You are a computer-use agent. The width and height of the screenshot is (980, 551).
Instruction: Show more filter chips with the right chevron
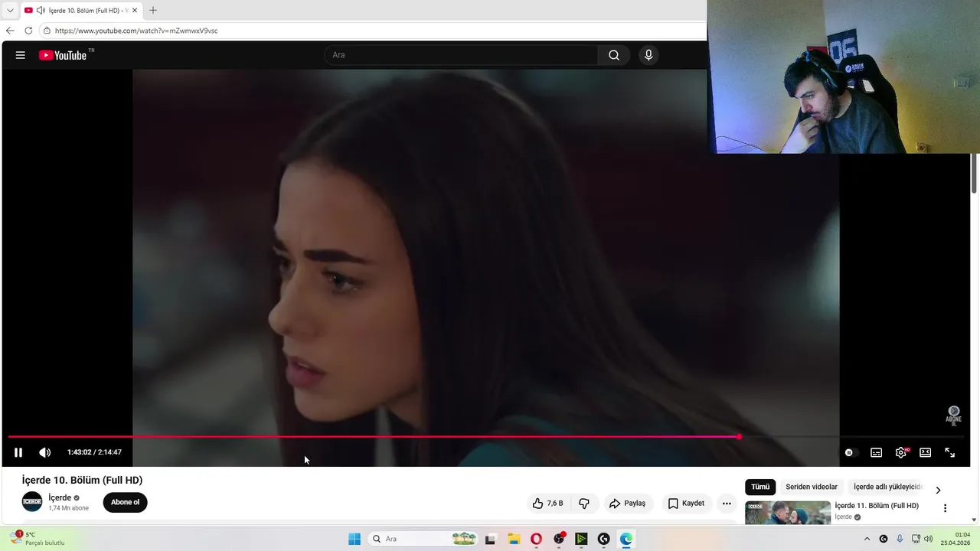pyautogui.click(x=938, y=490)
